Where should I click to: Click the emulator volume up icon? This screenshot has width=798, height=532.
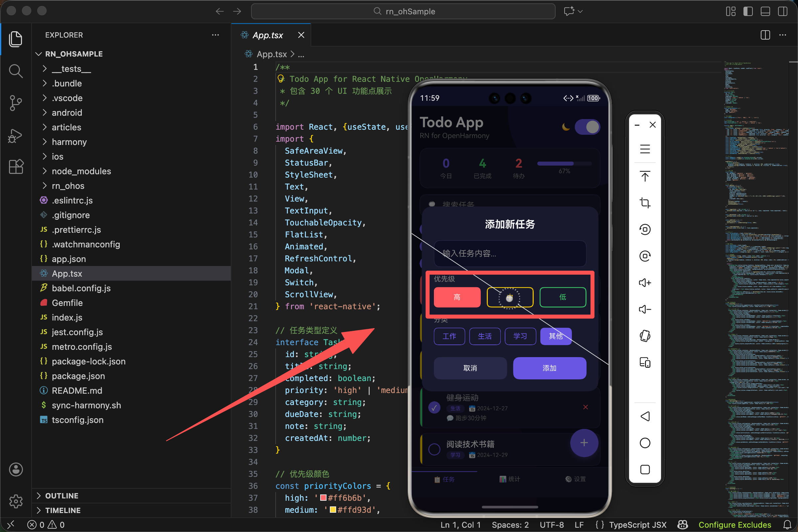coord(645,283)
